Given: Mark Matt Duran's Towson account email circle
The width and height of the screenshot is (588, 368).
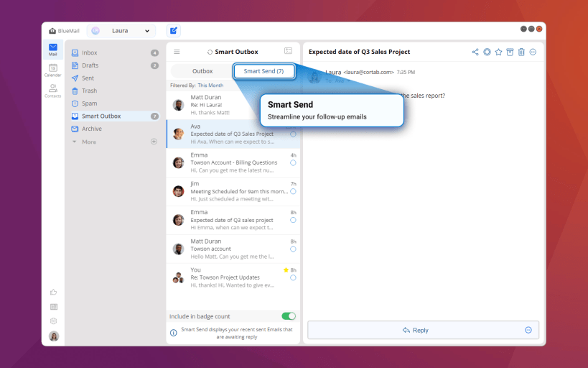Looking at the screenshot, I should pos(293,249).
